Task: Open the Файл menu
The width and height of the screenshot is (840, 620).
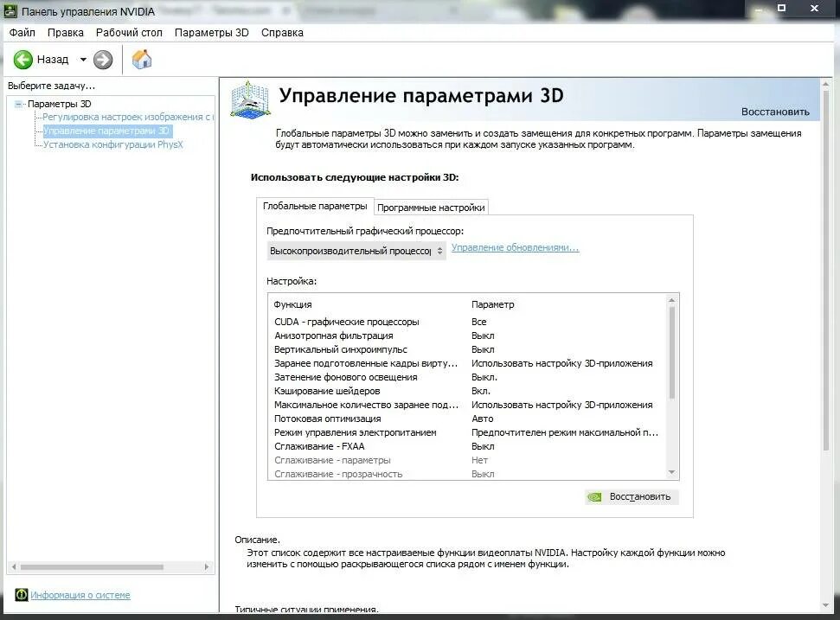Action: pyautogui.click(x=22, y=33)
